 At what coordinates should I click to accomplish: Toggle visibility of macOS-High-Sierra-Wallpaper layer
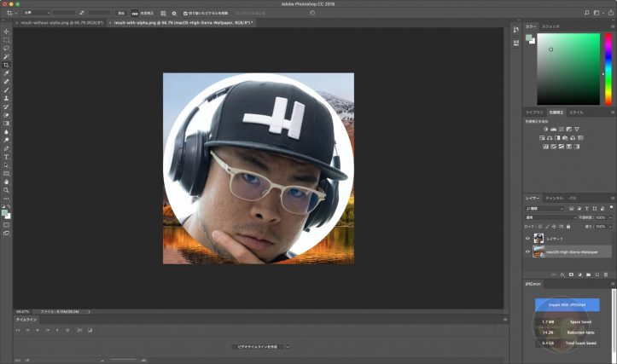pos(527,252)
